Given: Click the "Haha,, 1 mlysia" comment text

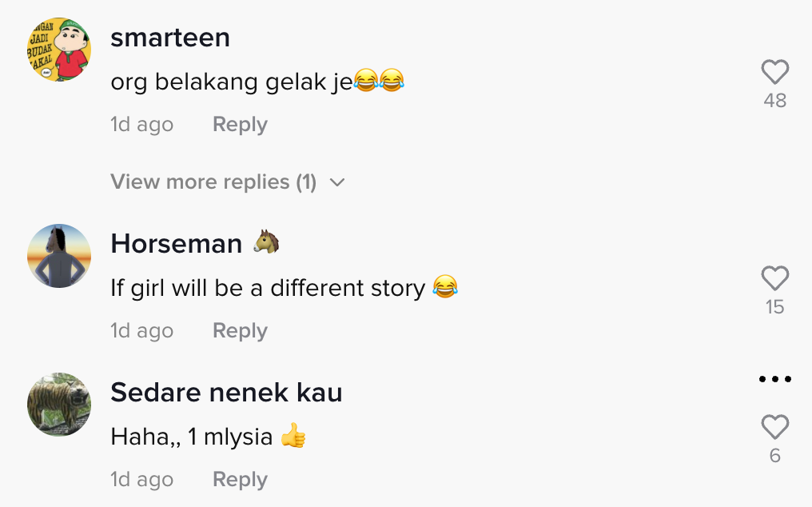Looking at the screenshot, I should tap(192, 437).
